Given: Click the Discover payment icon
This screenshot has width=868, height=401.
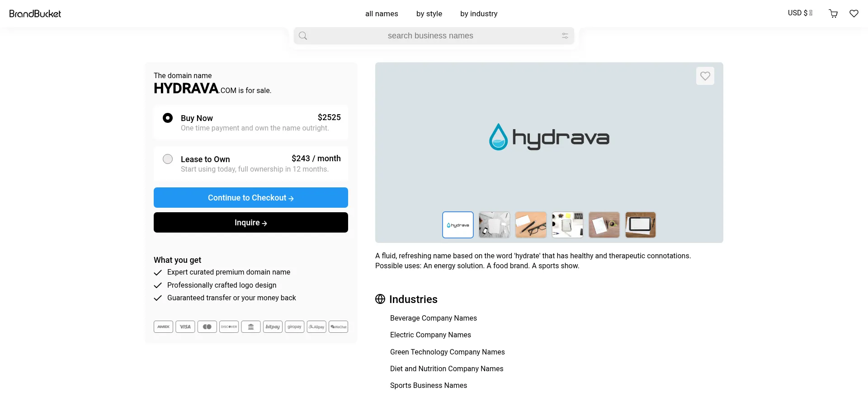Looking at the screenshot, I should (x=229, y=326).
